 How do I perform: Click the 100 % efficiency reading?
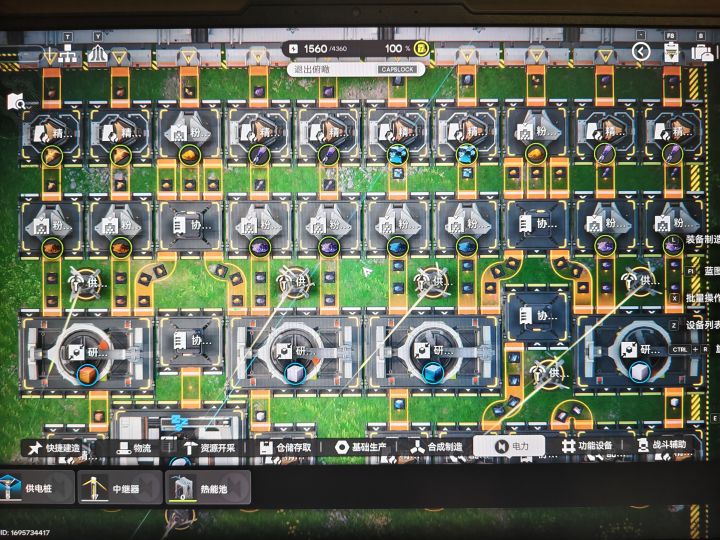[398, 48]
